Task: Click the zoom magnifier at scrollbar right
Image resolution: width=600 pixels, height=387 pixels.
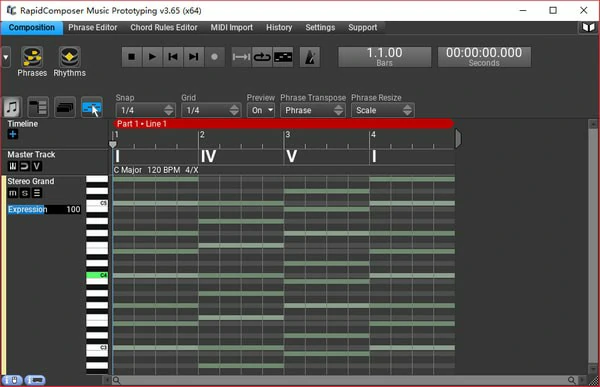Action: pyautogui.click(x=571, y=380)
